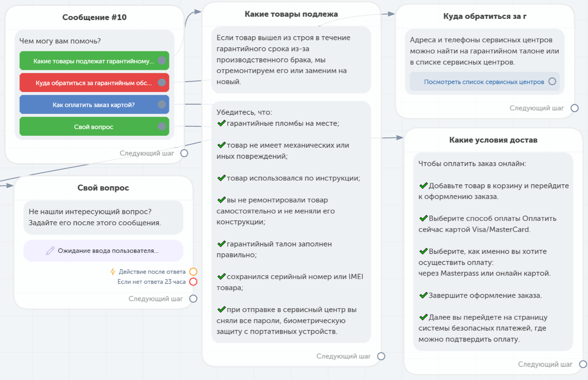The width and height of the screenshot is (588, 380).
Task: Click checkmark beside 'вы не ремонтировали товар'
Action: point(221,200)
